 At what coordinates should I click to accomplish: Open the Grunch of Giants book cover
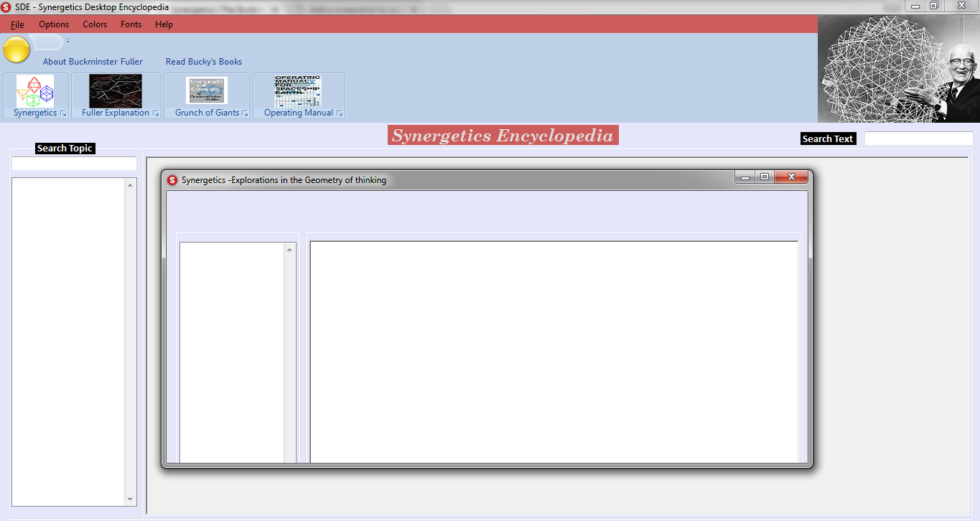point(207,91)
